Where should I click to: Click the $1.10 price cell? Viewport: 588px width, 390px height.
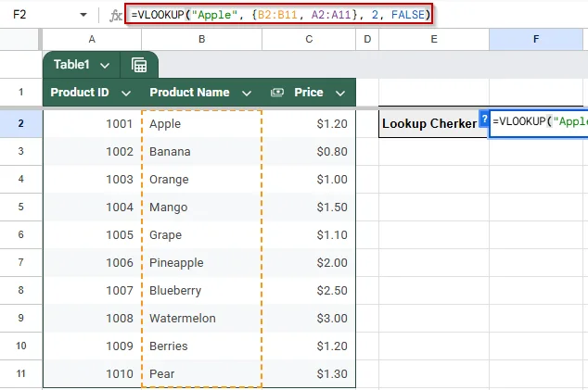(309, 234)
